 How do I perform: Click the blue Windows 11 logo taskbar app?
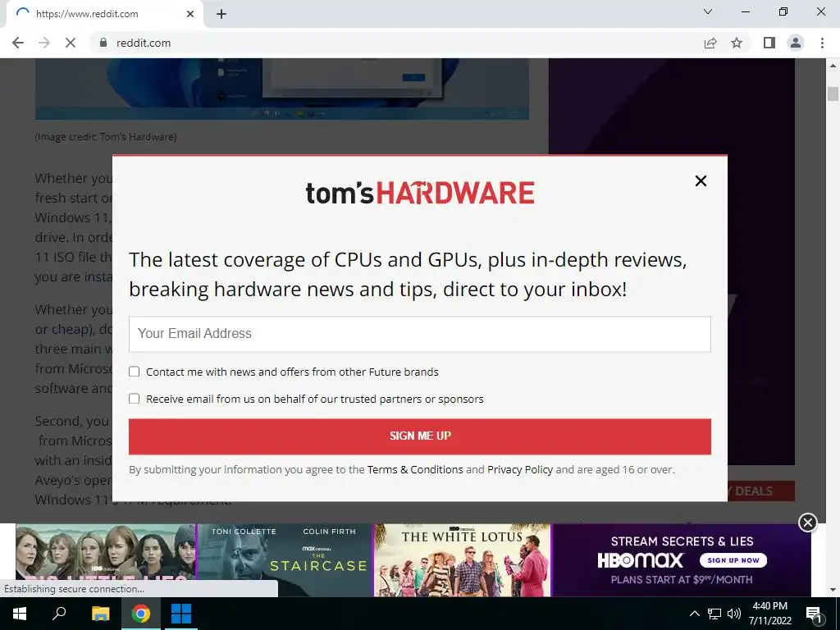pyautogui.click(x=180, y=614)
